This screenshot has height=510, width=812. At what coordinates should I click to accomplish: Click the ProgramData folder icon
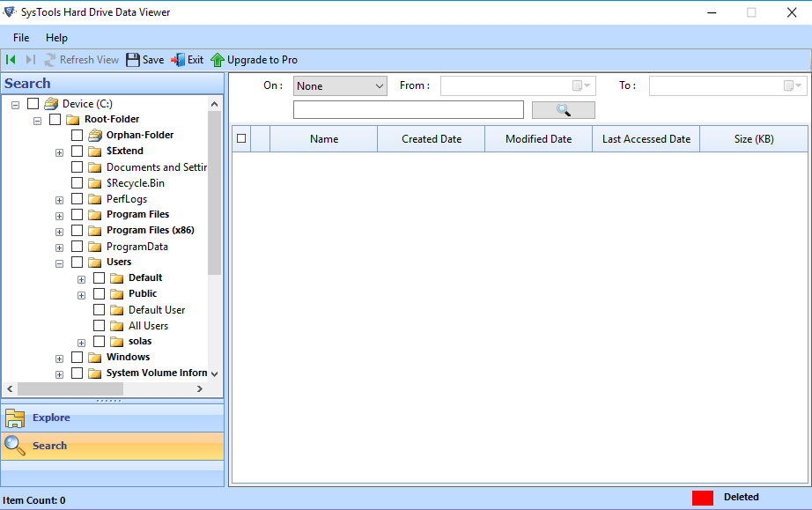tap(95, 247)
